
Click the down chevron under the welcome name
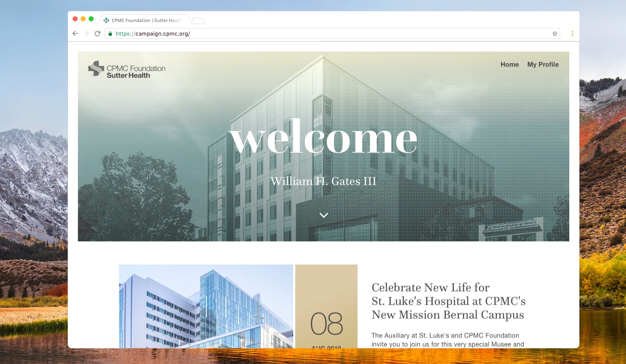click(324, 215)
